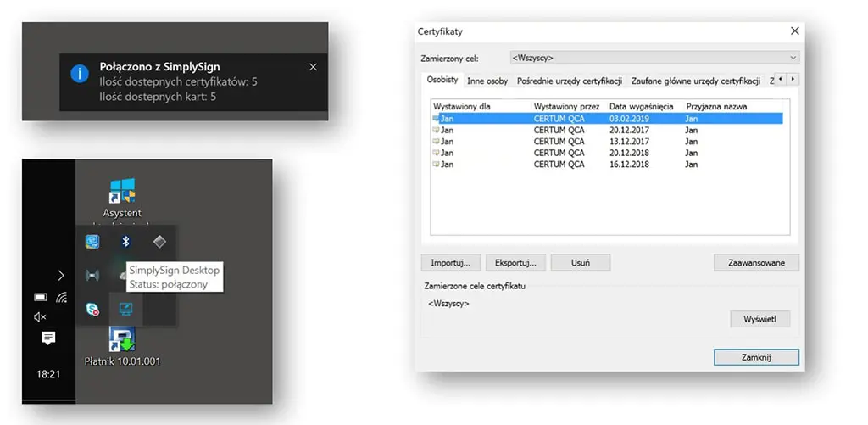The width and height of the screenshot is (868, 425).
Task: Click the Importuj... button
Action: [451, 263]
